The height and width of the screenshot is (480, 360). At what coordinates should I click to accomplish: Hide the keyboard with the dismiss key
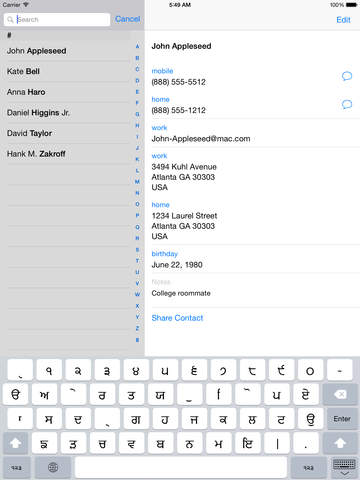[x=344, y=468]
